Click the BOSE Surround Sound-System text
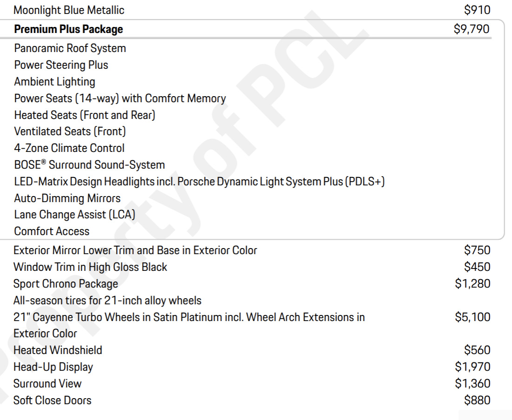Viewport: 512px width, 420px height. coord(90,165)
